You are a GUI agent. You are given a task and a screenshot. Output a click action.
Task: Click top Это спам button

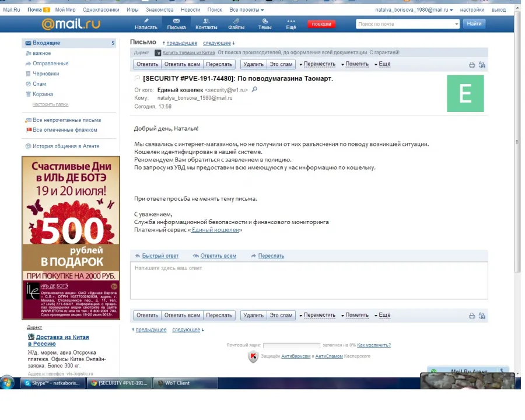pyautogui.click(x=281, y=64)
